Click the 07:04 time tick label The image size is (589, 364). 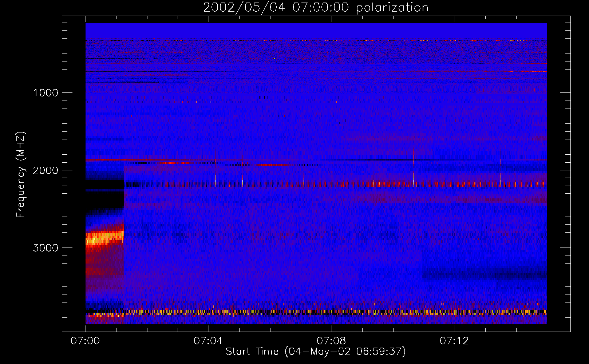[208, 341]
